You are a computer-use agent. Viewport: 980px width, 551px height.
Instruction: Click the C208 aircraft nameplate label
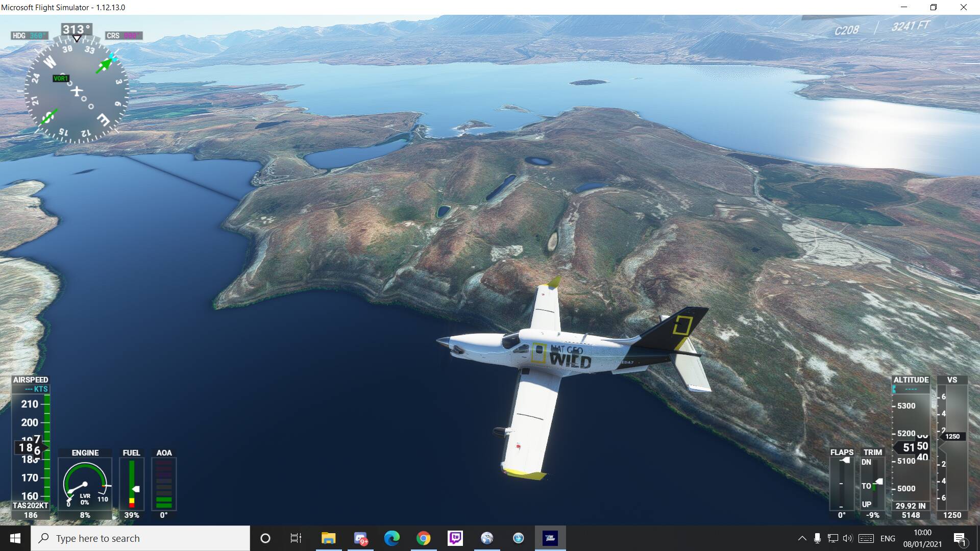coord(847,31)
